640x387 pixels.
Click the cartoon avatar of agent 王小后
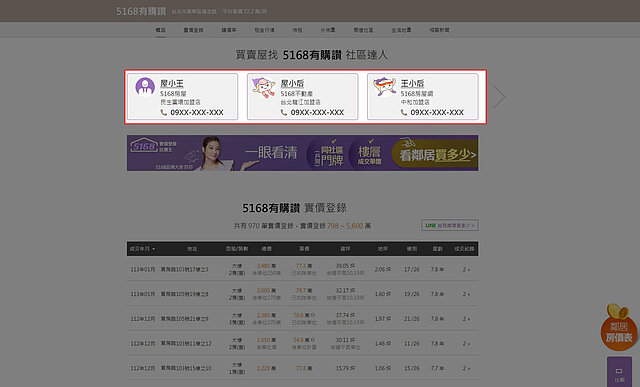click(x=384, y=87)
